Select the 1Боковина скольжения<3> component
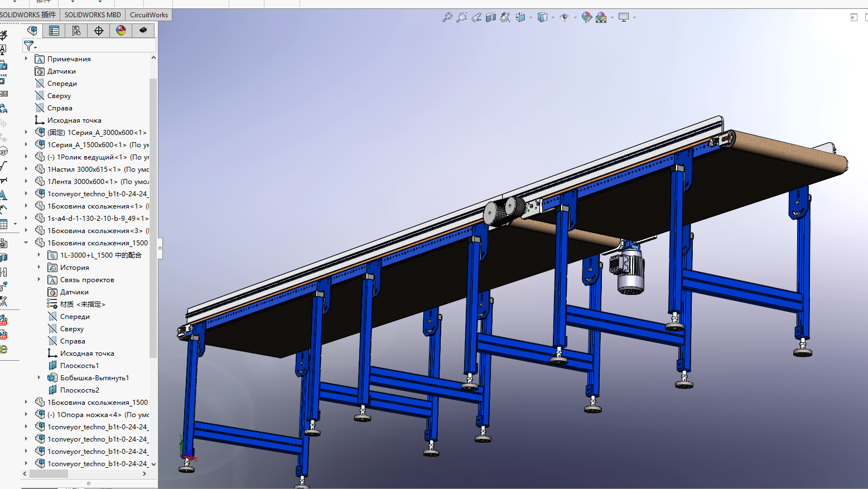 pyautogui.click(x=91, y=230)
